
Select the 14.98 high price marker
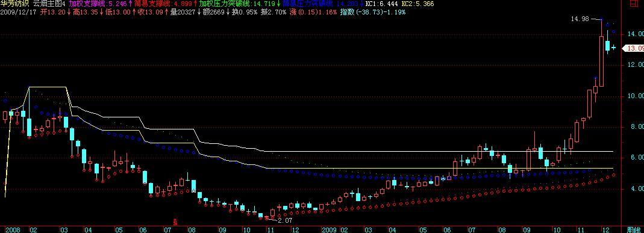click(x=580, y=19)
